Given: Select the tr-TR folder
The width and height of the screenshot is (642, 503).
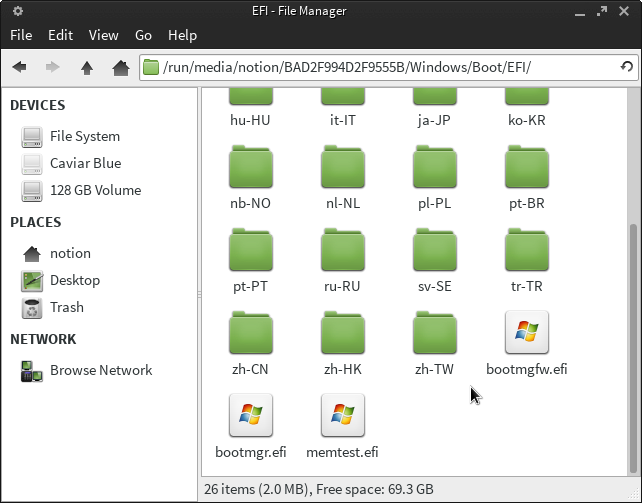Looking at the screenshot, I should 527,250.
